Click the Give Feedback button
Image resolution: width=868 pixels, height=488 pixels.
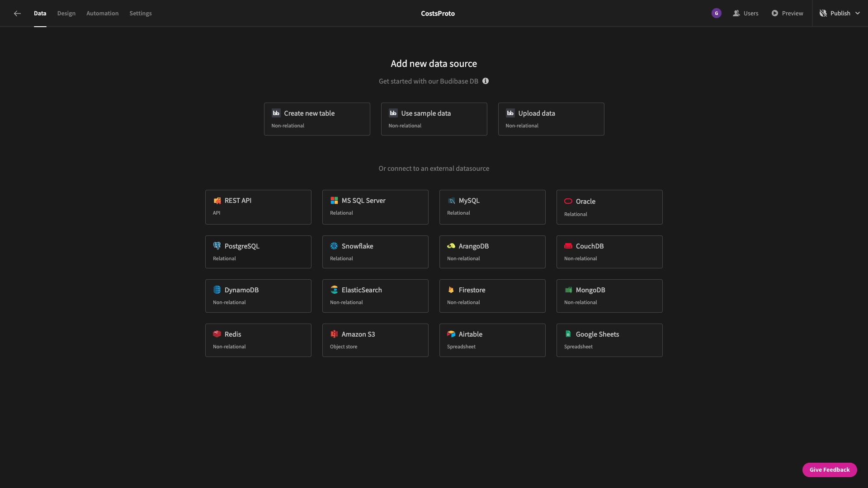[829, 469]
